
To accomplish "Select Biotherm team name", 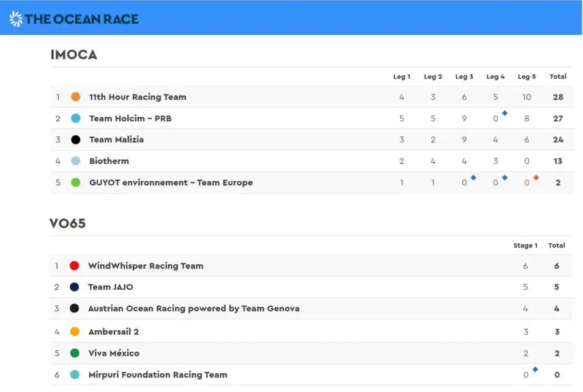I will click(x=109, y=161).
